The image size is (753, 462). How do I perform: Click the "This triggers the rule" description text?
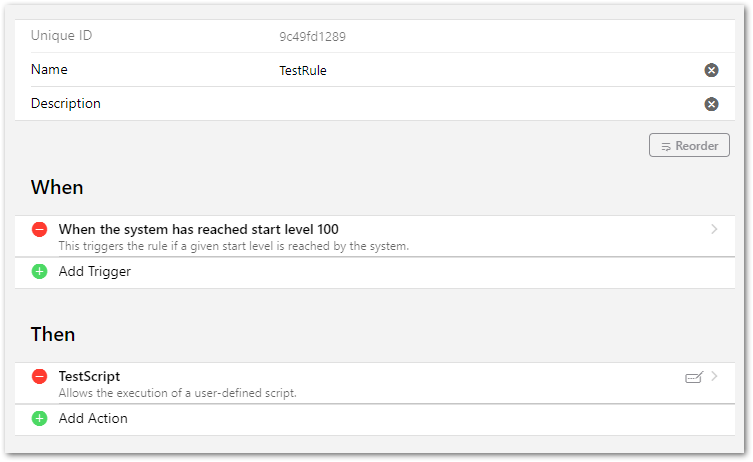pyautogui.click(x=234, y=246)
